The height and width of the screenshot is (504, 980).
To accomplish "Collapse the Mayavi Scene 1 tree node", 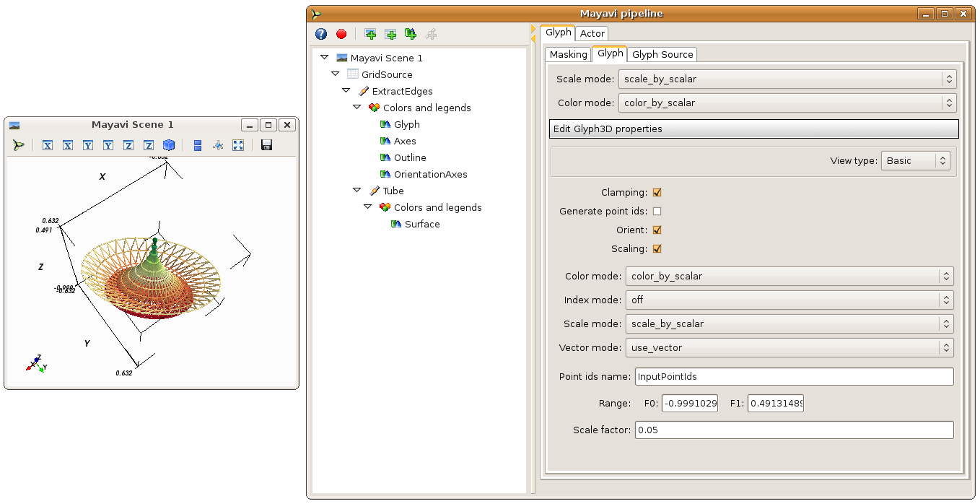I will 324,58.
